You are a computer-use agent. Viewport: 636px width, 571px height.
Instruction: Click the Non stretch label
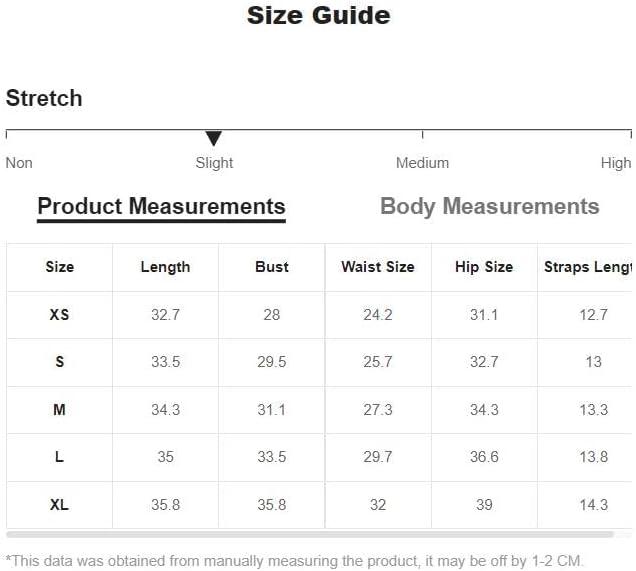click(x=19, y=163)
